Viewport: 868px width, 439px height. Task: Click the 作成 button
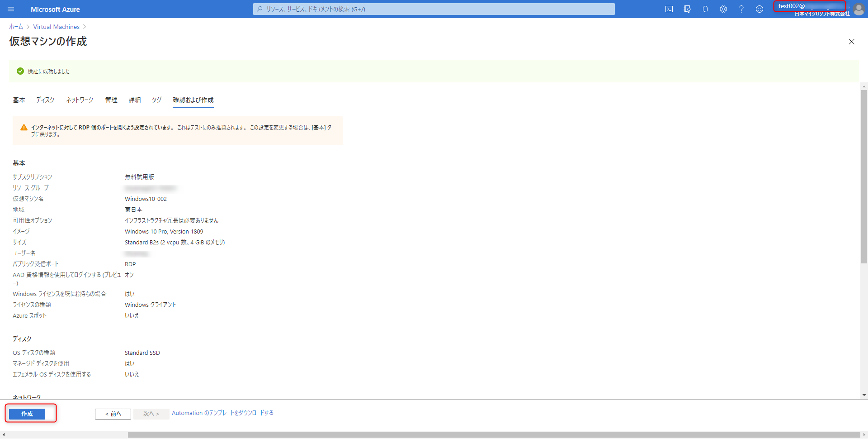click(27, 414)
